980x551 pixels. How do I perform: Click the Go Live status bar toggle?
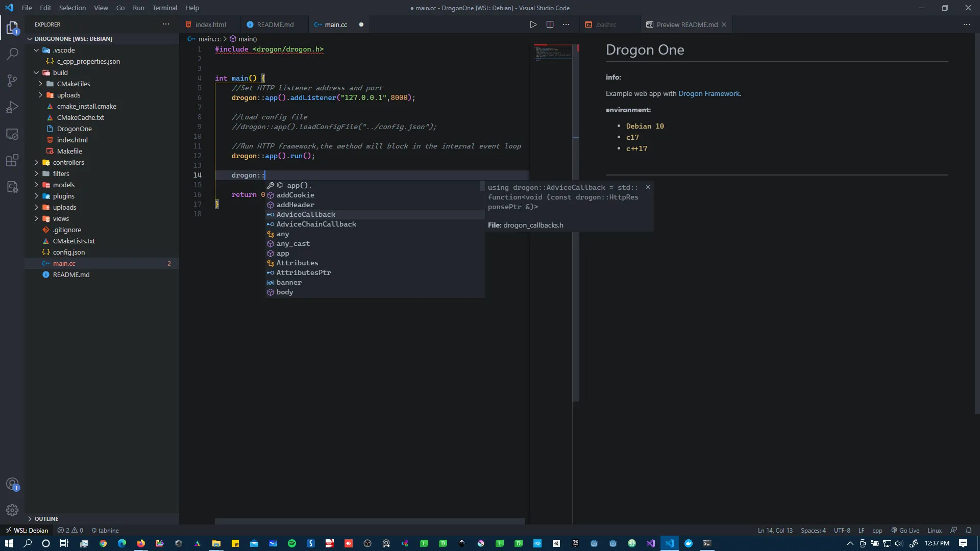(905, 531)
